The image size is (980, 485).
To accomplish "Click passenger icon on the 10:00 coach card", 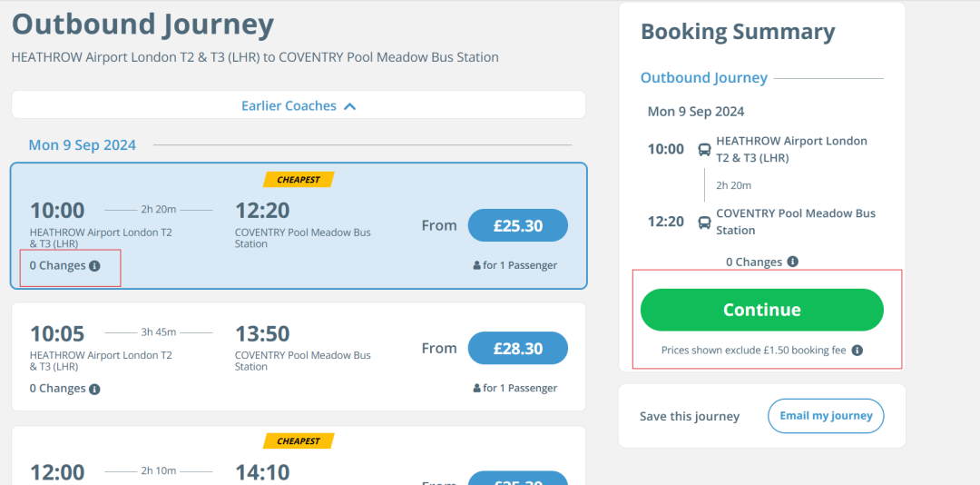I will [476, 266].
